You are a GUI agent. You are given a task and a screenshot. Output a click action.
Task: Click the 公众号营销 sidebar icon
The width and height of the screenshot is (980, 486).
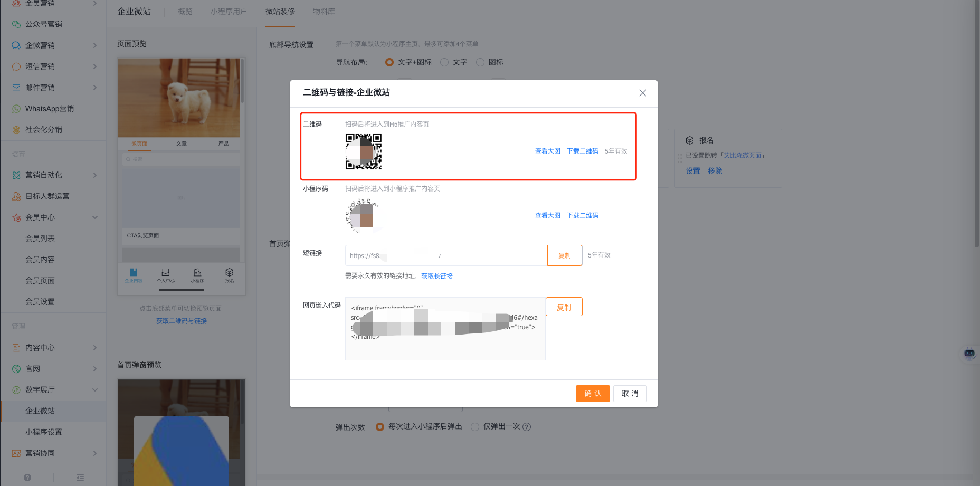pyautogui.click(x=16, y=24)
